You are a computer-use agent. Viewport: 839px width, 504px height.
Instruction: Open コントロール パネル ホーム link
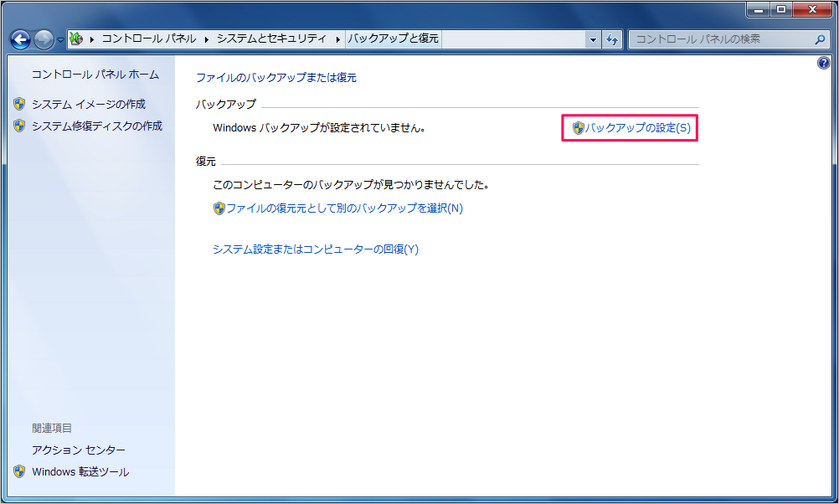(x=95, y=75)
